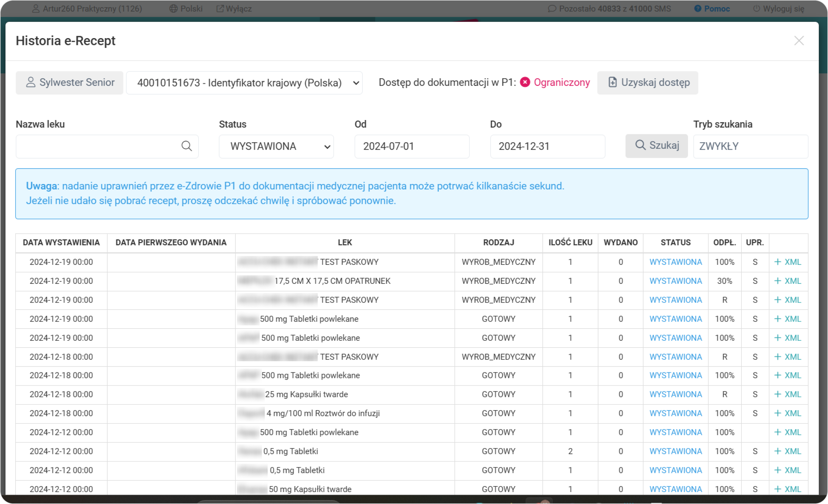Click the SMS speech bubble icon
This screenshot has width=828, height=504.
tap(552, 9)
